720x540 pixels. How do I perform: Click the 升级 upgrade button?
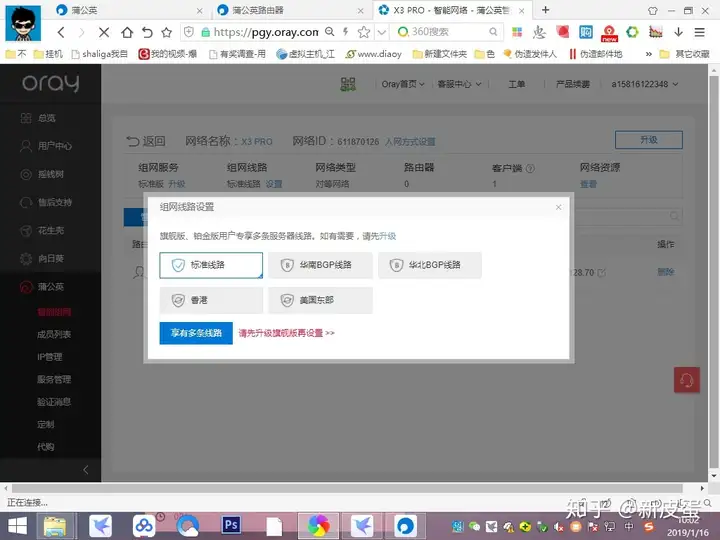(x=649, y=140)
